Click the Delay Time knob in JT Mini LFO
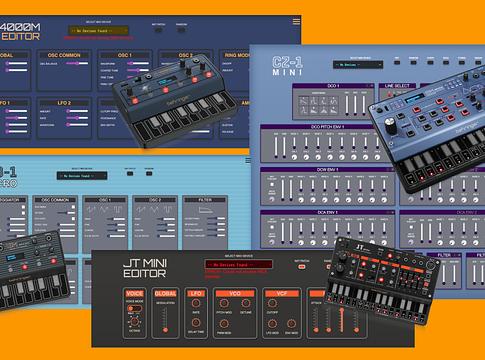The width and height of the screenshot is (485, 360). click(x=196, y=323)
